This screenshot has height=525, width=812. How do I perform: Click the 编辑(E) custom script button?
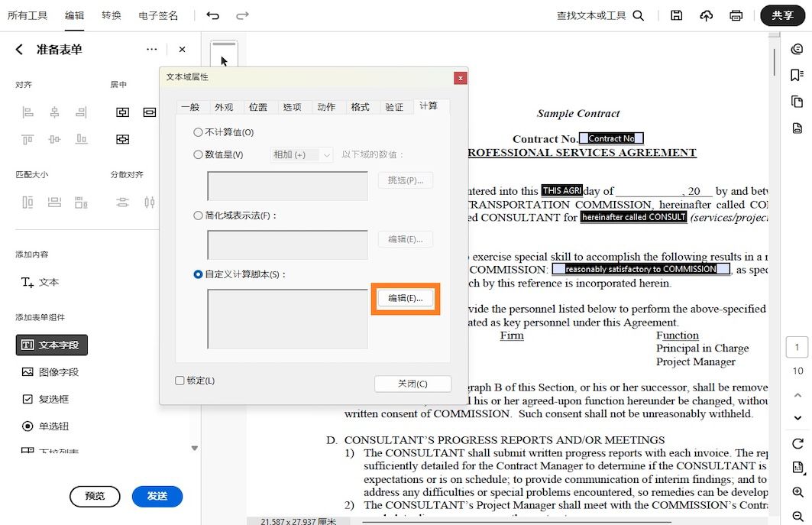[x=406, y=299]
